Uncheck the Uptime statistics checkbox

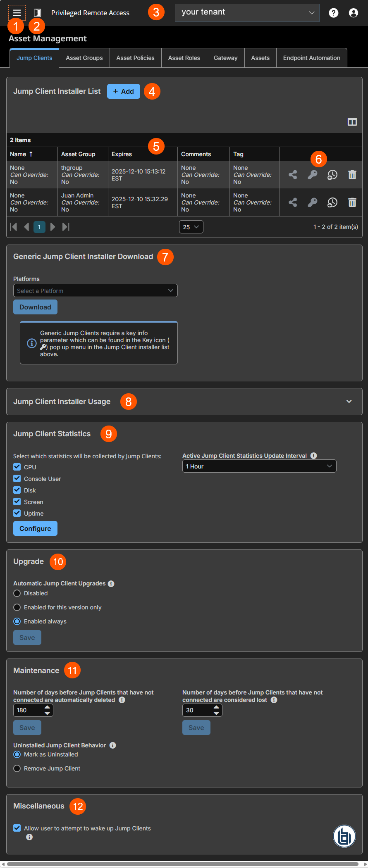tap(17, 513)
